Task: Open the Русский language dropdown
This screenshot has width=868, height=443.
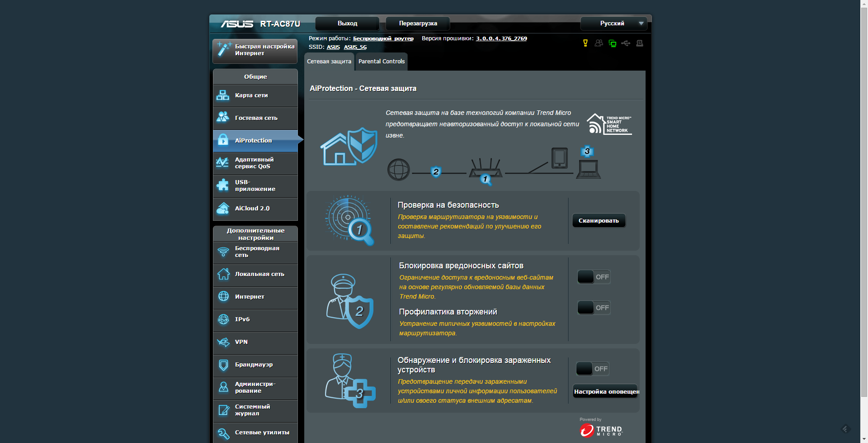Action: [x=614, y=24]
